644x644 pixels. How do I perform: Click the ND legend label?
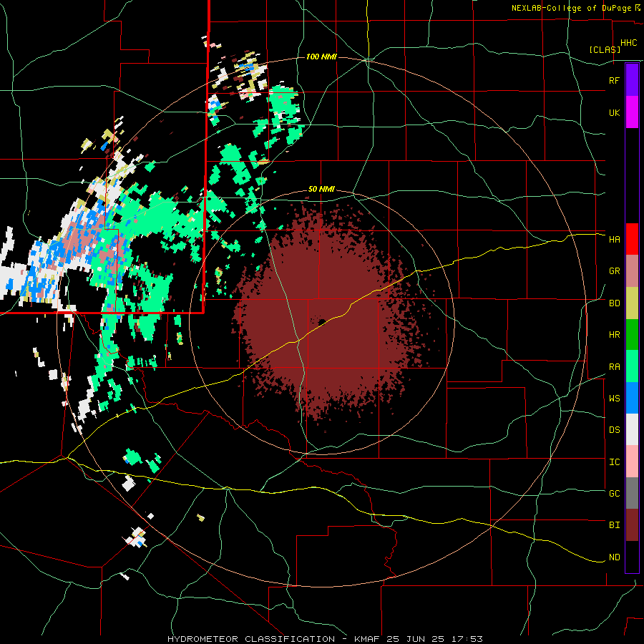pos(614,557)
